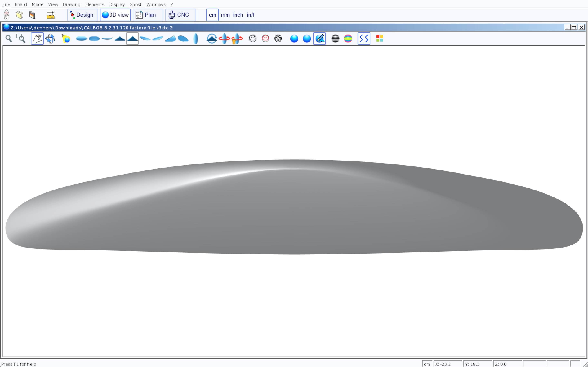Open the Board menu

21,4
